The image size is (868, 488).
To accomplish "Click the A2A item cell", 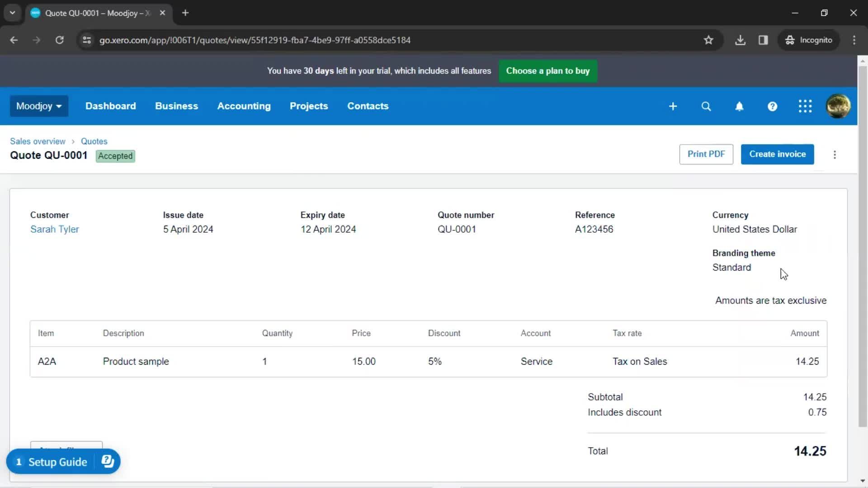I will coord(47,361).
